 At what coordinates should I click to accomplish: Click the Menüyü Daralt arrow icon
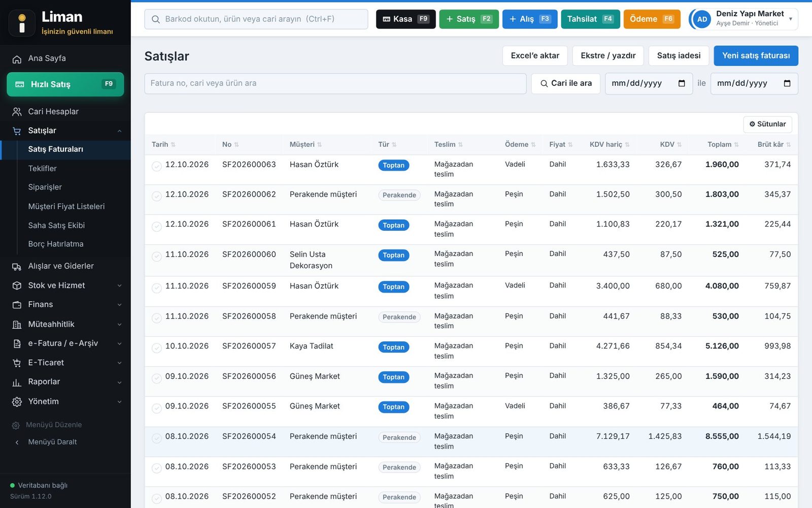(x=17, y=442)
